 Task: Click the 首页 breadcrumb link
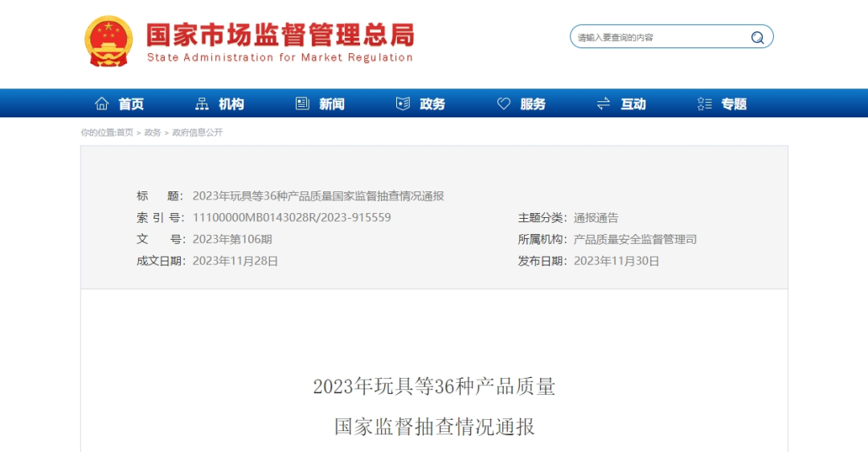[125, 133]
